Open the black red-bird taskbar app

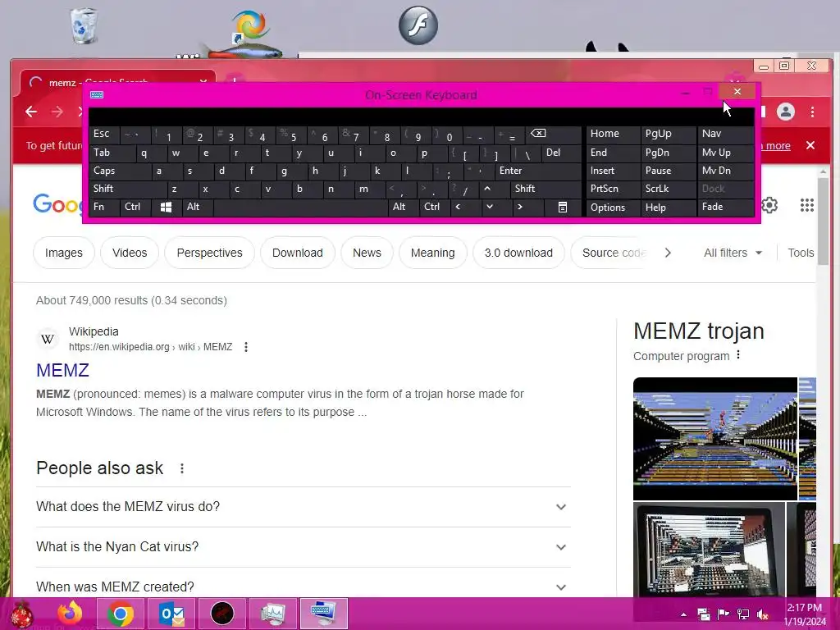point(221,614)
